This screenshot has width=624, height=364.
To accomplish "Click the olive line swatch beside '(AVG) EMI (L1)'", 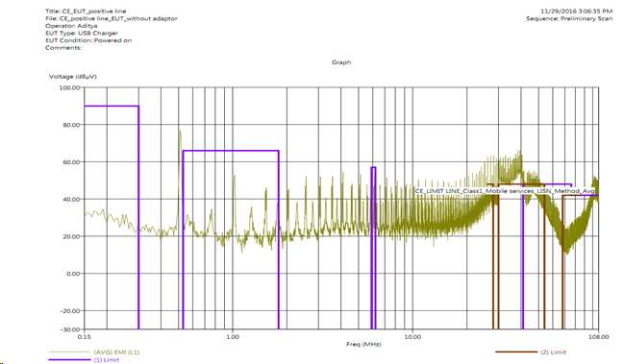I will [69, 352].
